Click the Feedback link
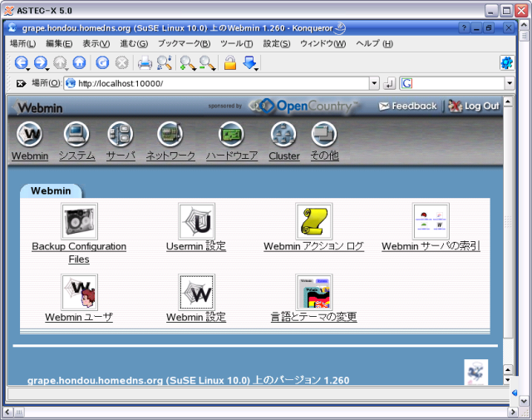 407,106
